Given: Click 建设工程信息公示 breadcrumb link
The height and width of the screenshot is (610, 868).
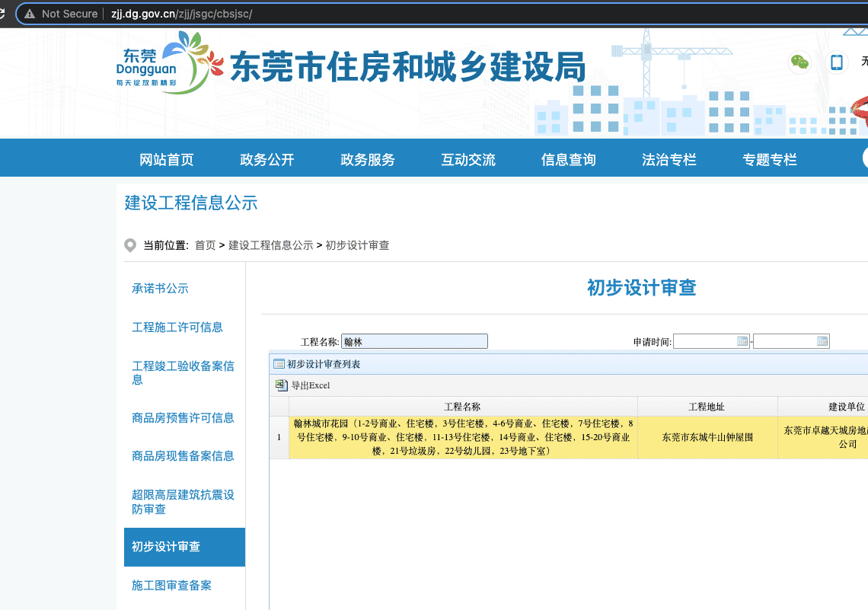Looking at the screenshot, I should click(x=270, y=245).
